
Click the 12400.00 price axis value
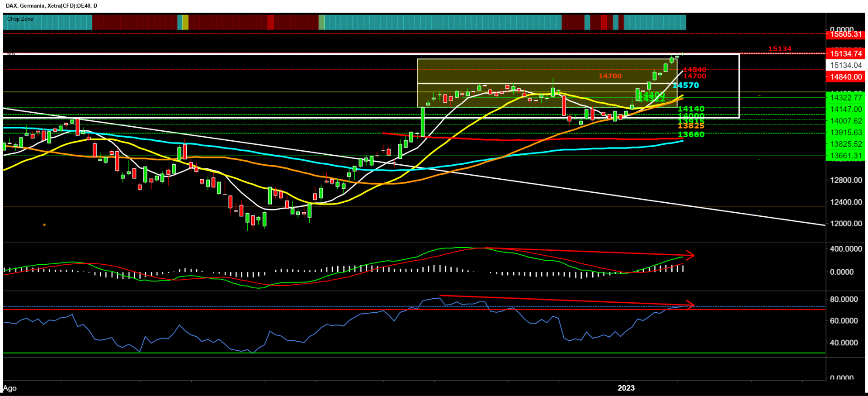(846, 202)
